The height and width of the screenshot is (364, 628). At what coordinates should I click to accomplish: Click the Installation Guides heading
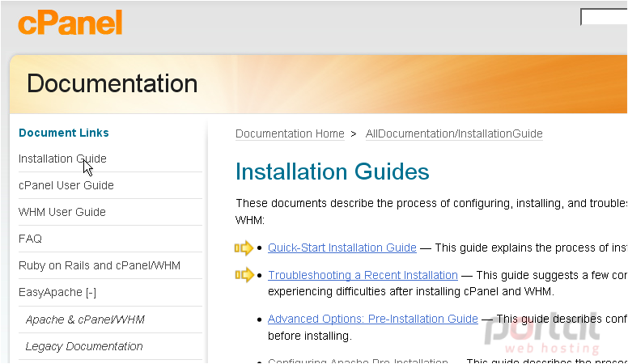333,171
